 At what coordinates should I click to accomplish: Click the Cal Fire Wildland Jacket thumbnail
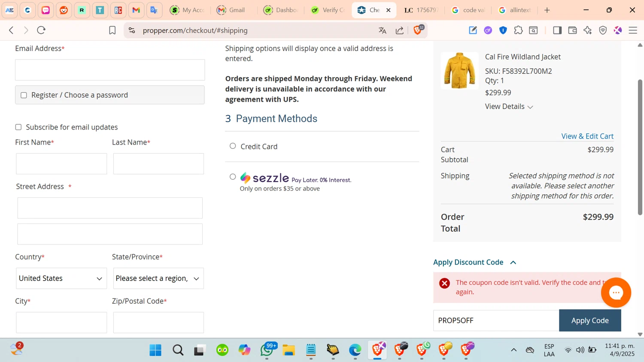click(459, 70)
